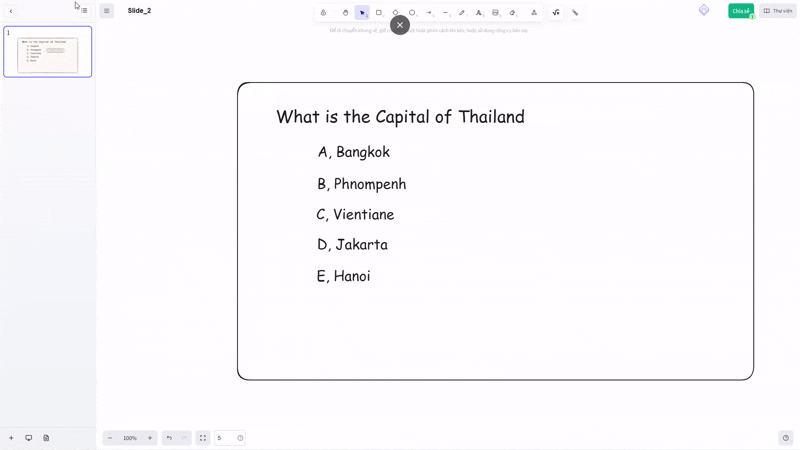Open the Thư viện library panel
Image resolution: width=800 pixels, height=450 pixels.
click(x=777, y=11)
